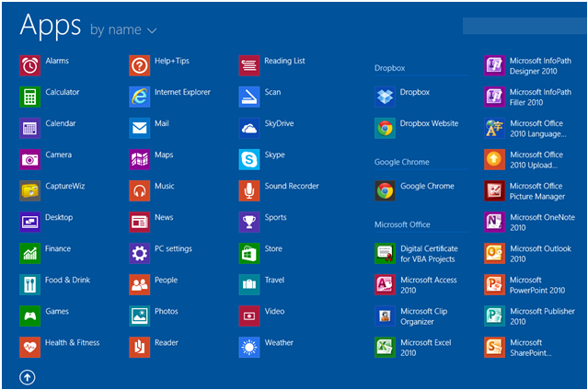588x390 pixels.
Task: Open the Reader app icon
Action: tap(140, 348)
